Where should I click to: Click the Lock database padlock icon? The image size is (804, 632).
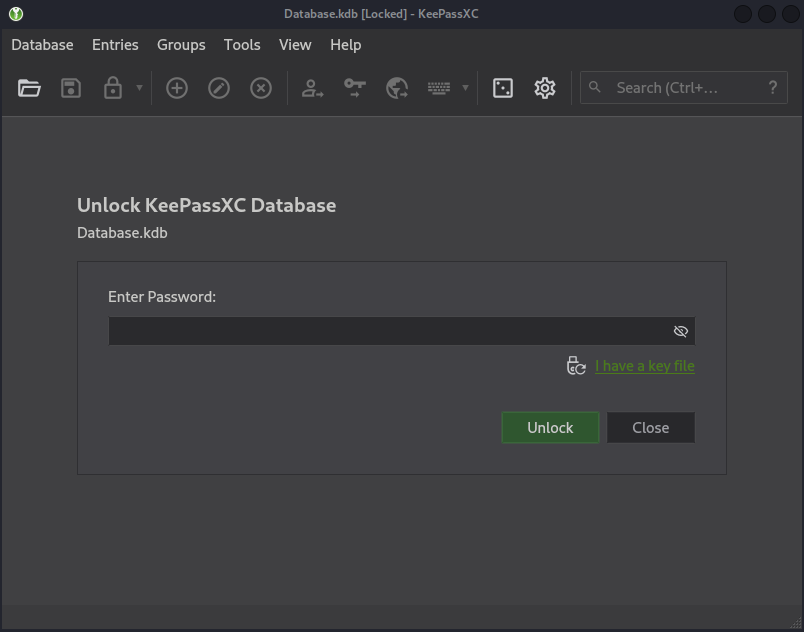113,88
